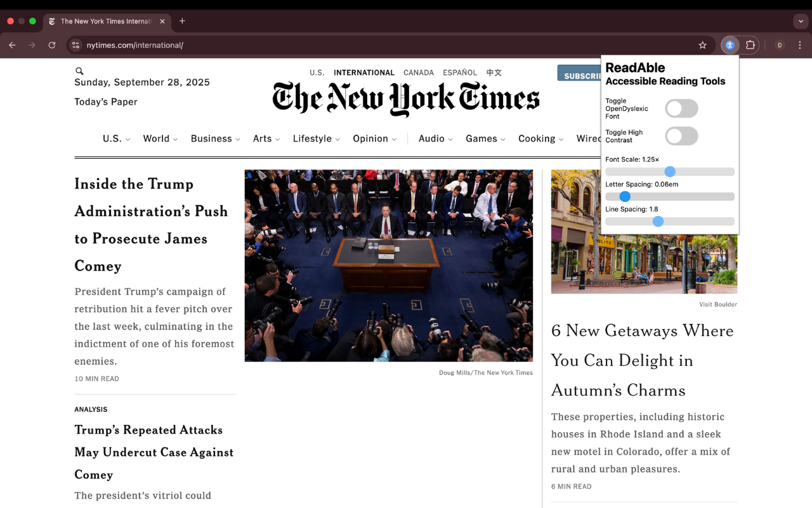Select the INTERNATIONAL edition link

click(x=364, y=72)
